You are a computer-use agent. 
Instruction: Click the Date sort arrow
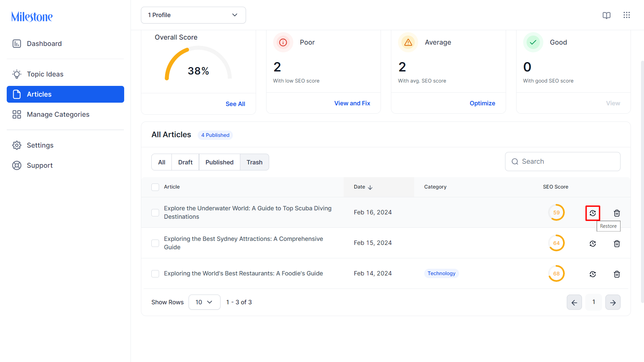pos(370,187)
